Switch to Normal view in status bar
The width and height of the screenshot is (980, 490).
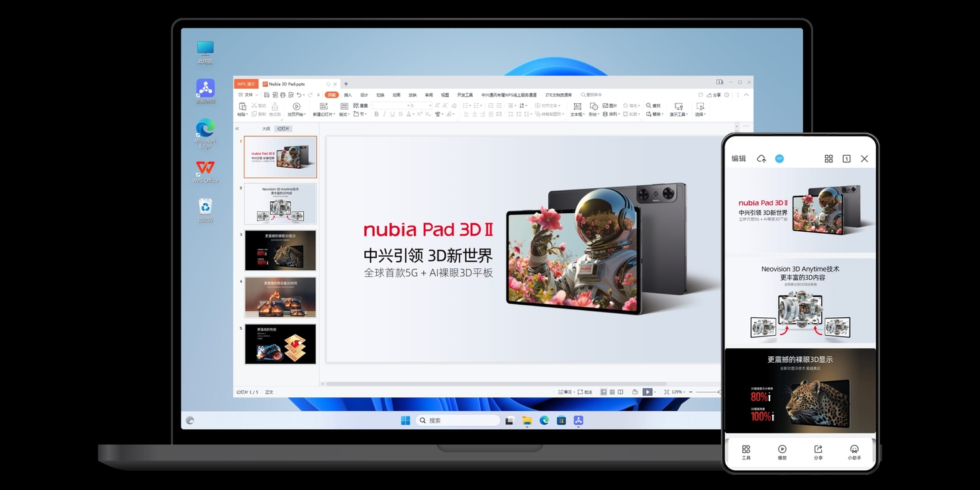[x=603, y=392]
